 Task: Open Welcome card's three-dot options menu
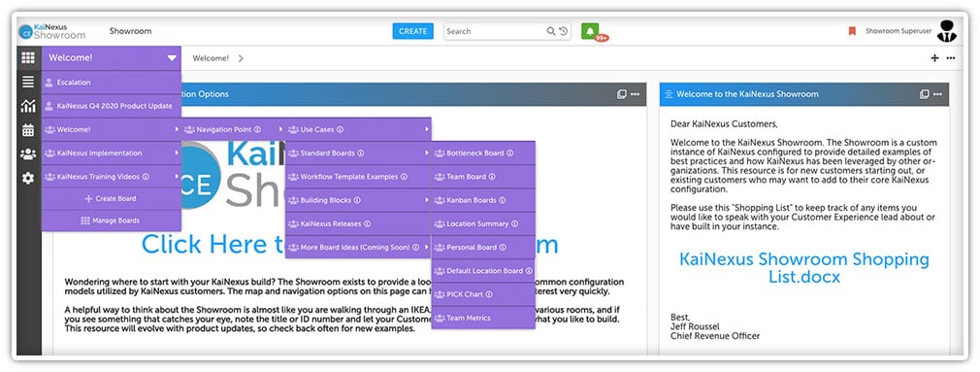click(937, 94)
